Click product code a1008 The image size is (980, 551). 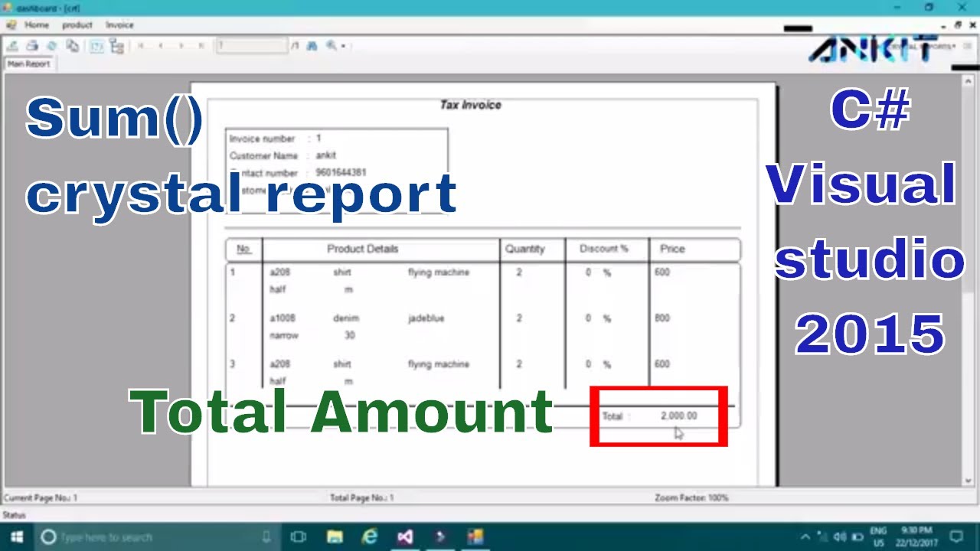point(283,318)
